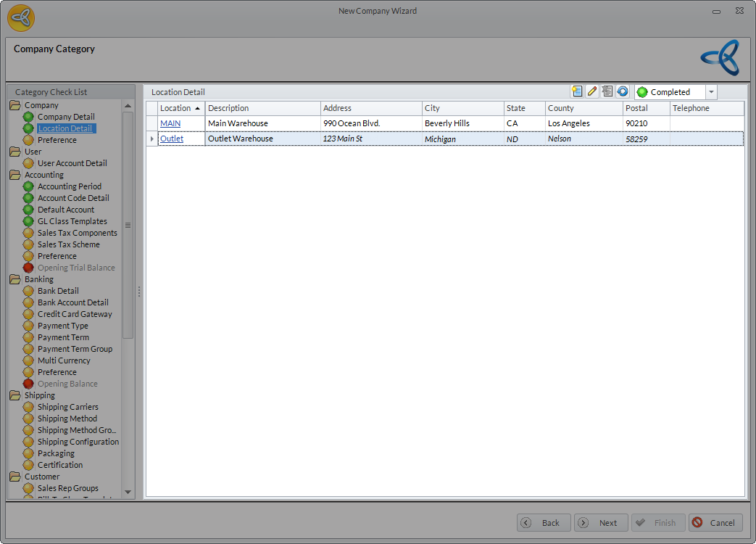This screenshot has height=544, width=756.
Task: Collapse the Company folder
Action: [15, 105]
